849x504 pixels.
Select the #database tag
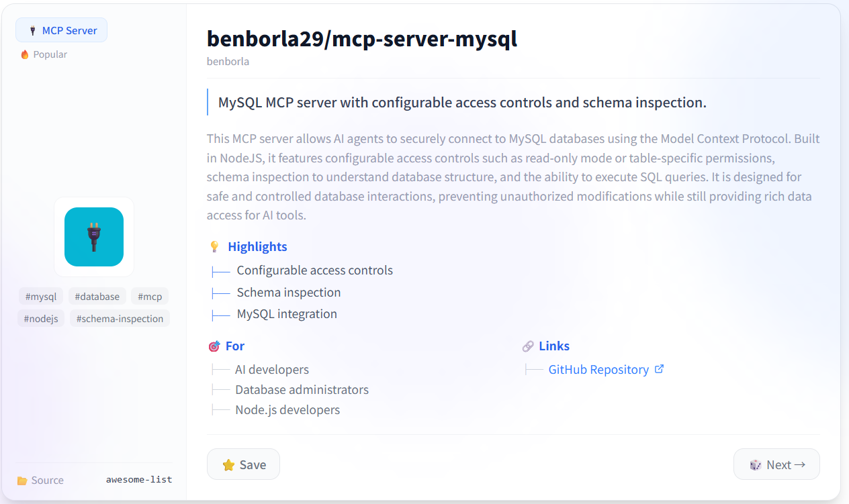(97, 296)
